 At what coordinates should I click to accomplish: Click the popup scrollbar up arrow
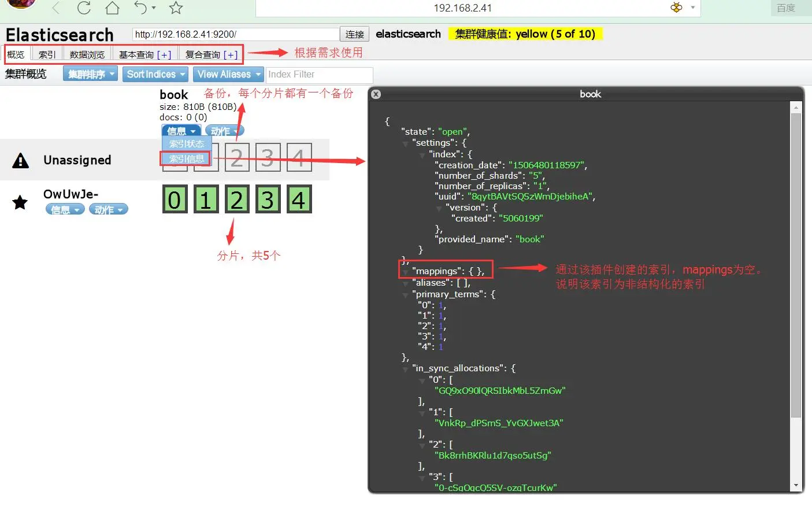pyautogui.click(x=796, y=108)
